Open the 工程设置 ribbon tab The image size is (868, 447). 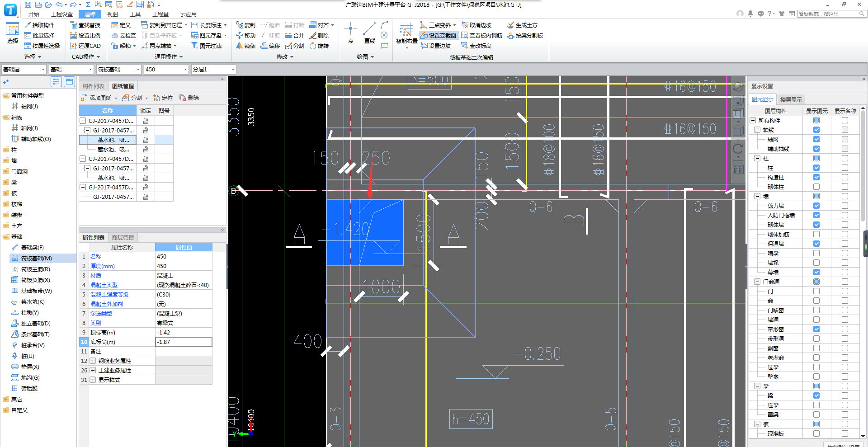pos(62,14)
